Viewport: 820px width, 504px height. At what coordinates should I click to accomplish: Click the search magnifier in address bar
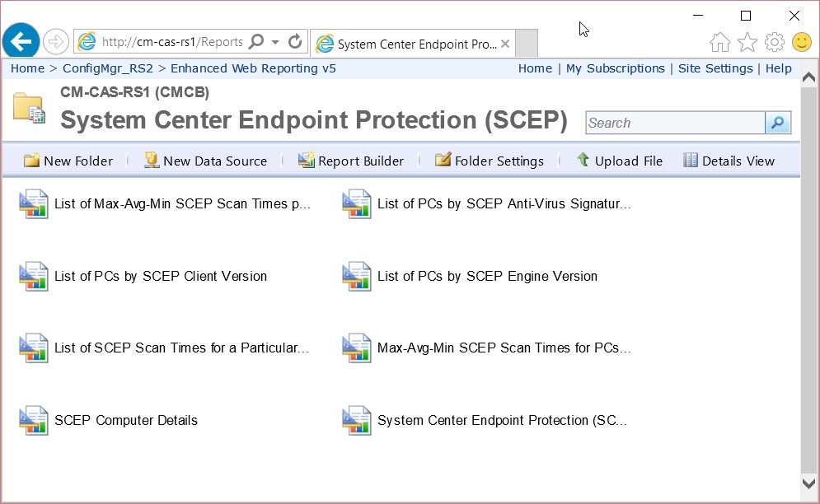256,41
